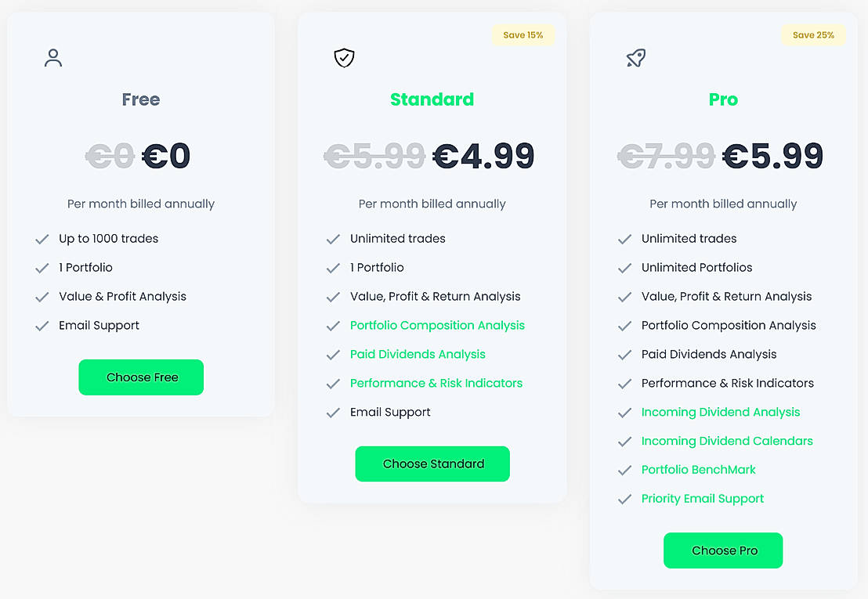Click checkmark next to Portfolio Composition Analysis in Standard
The height and width of the screenshot is (599, 868).
pos(334,326)
